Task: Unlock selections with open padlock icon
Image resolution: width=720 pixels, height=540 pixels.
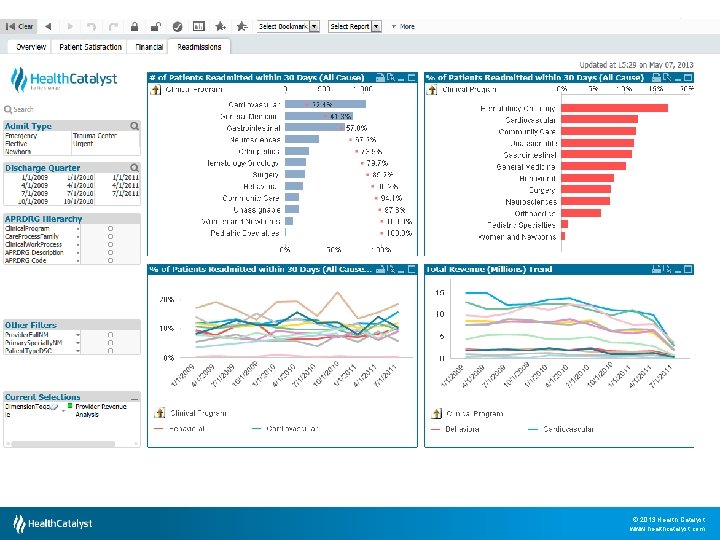Action: pos(156,27)
